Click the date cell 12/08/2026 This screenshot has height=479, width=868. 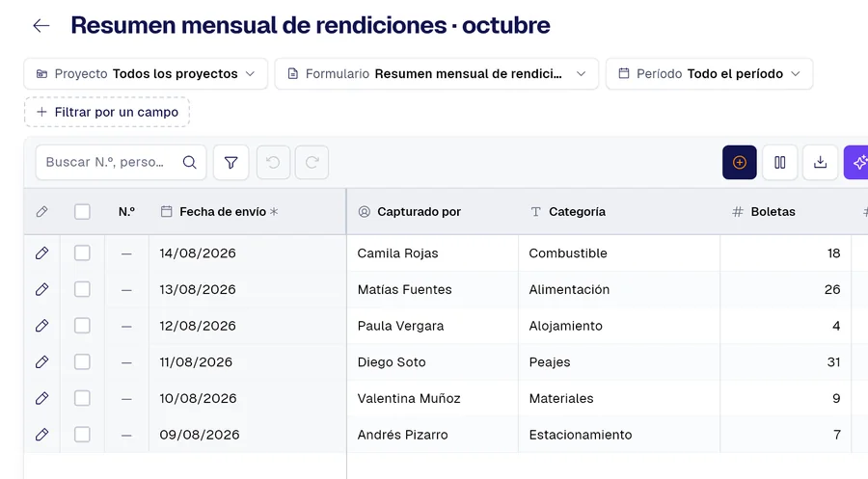pos(248,326)
